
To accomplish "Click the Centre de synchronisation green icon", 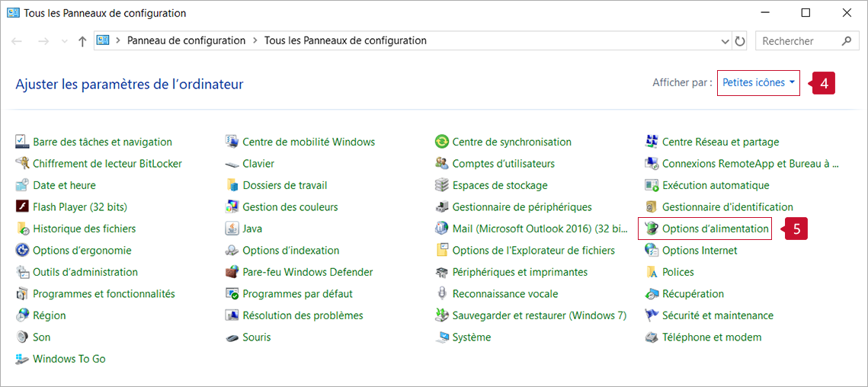I will (441, 142).
